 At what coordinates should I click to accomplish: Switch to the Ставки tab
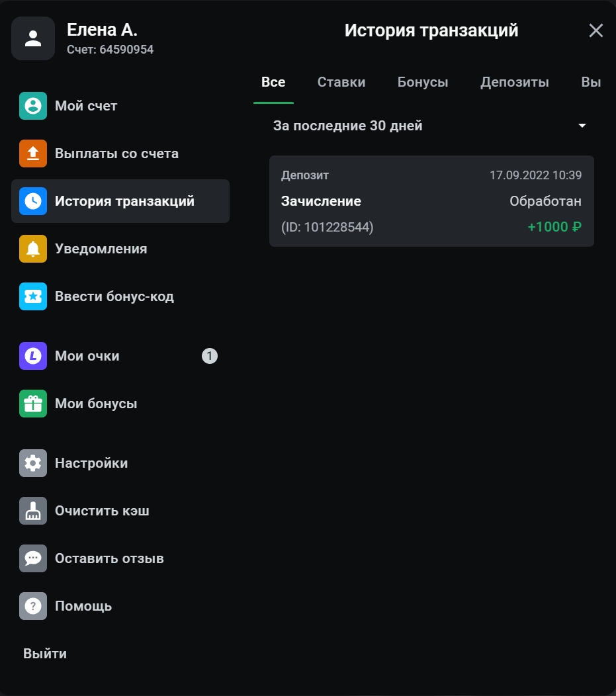pos(341,83)
